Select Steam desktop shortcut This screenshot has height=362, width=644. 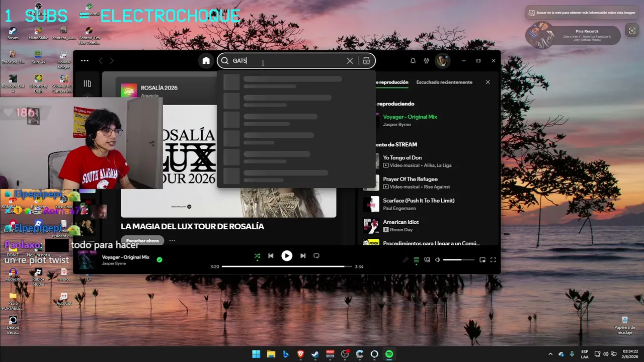[x=13, y=33]
